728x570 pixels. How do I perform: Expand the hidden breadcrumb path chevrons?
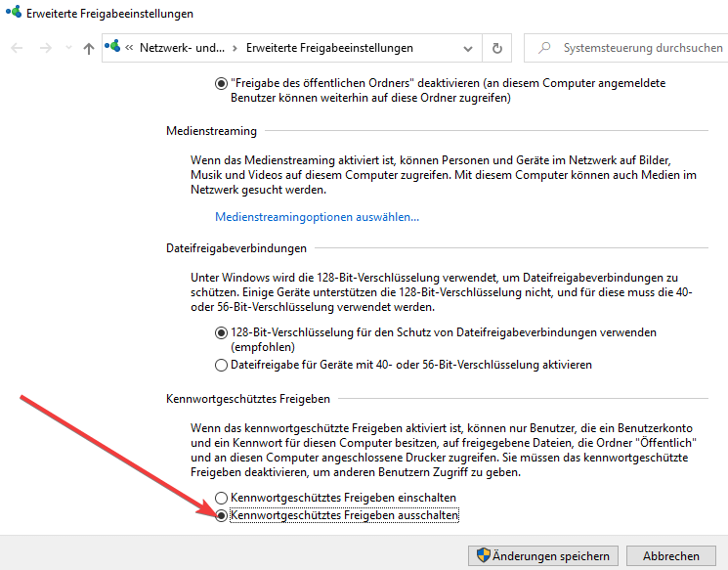tap(129, 48)
